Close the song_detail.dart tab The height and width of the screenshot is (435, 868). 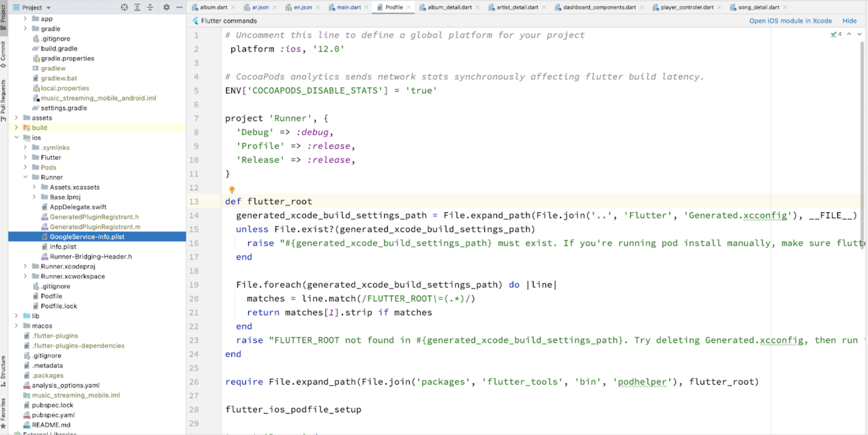786,8
